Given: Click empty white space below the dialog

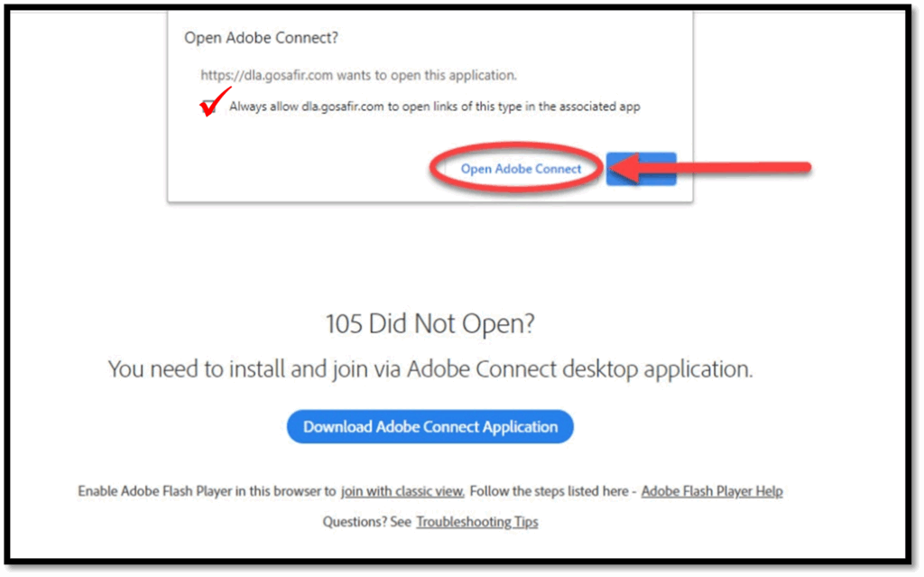Looking at the screenshot, I should point(451,262).
